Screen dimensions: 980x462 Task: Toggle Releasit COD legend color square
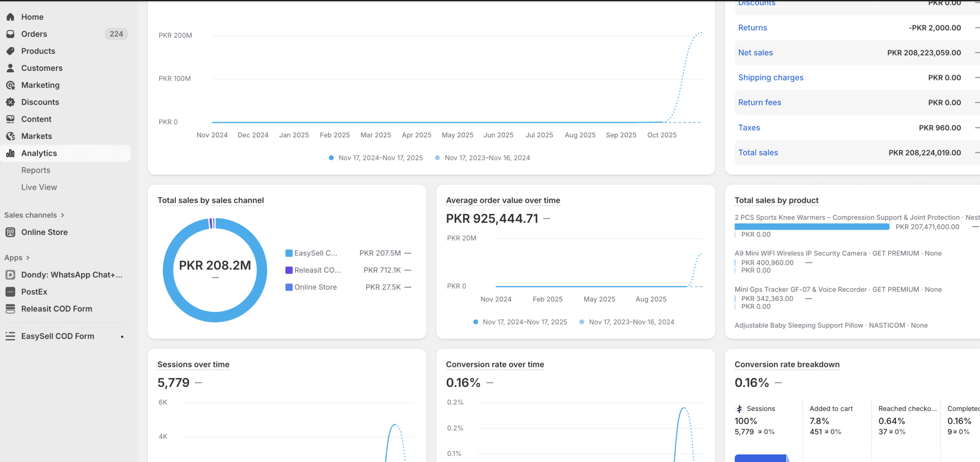[x=289, y=270]
